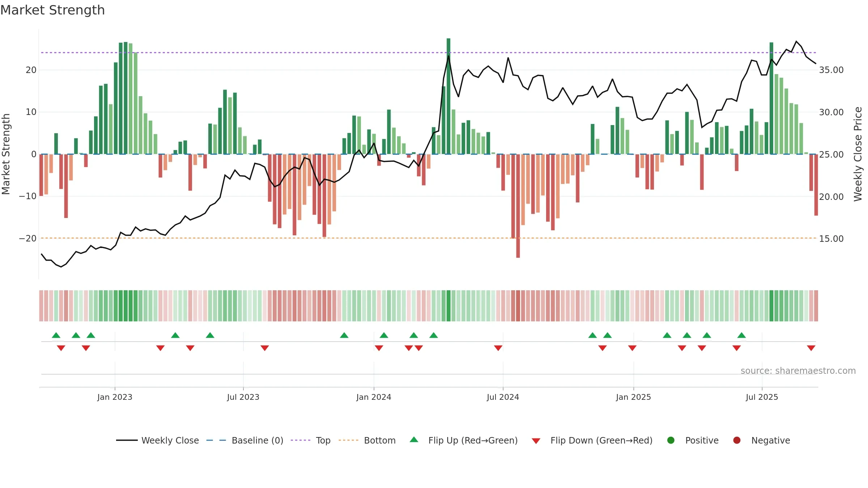Click the Market Strength chart title
Image resolution: width=868 pixels, height=488 pixels.
pos(52,10)
